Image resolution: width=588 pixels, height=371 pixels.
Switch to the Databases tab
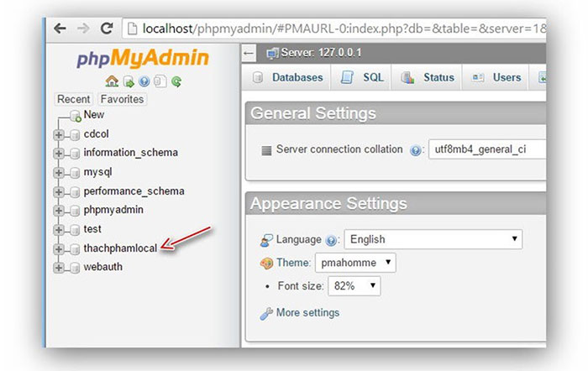(287, 77)
